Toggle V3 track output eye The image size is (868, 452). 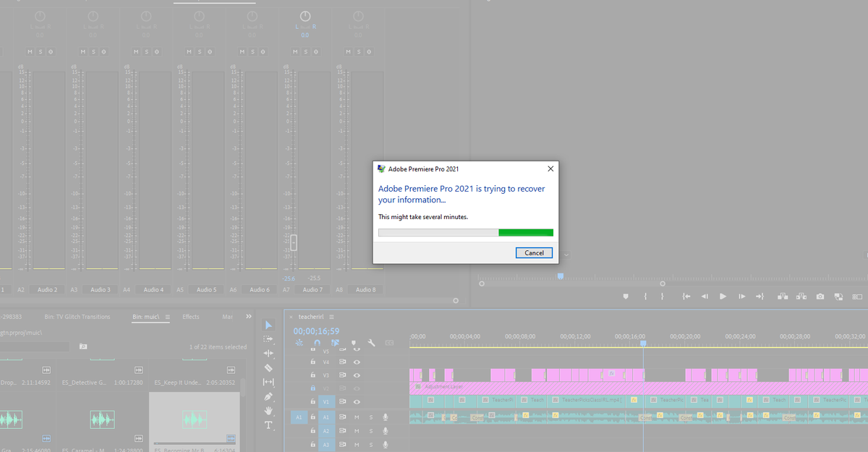[357, 375]
